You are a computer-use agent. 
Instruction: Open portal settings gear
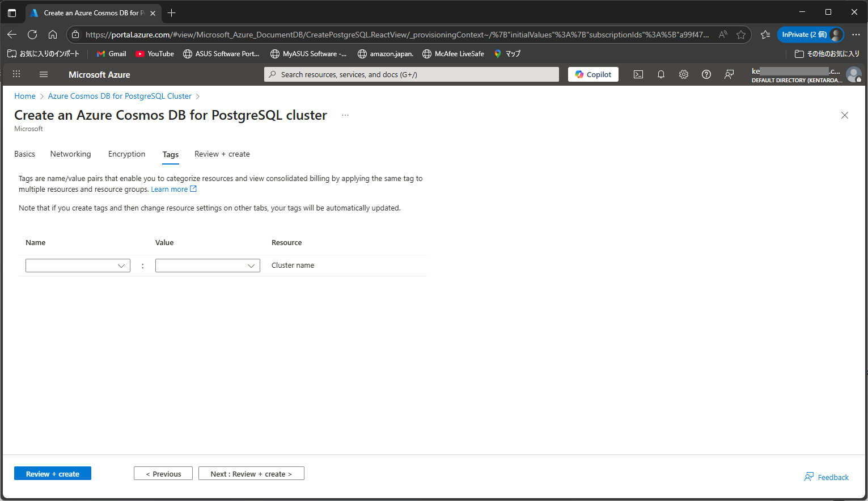(x=684, y=74)
